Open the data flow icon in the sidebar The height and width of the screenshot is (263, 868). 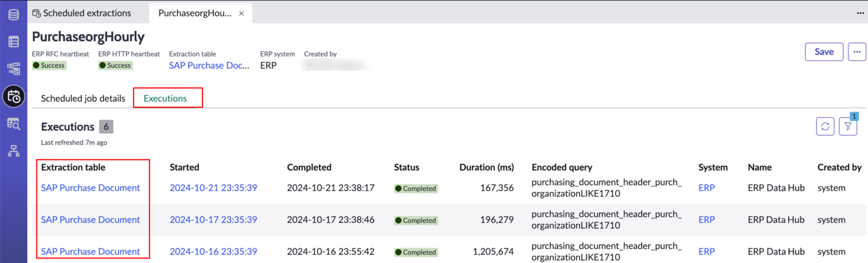[13, 69]
